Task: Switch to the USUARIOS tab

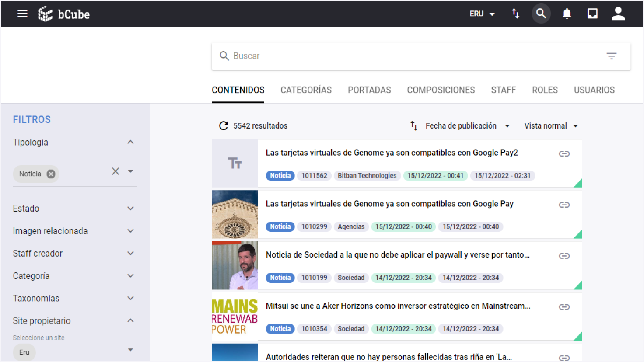Action: coord(594,90)
